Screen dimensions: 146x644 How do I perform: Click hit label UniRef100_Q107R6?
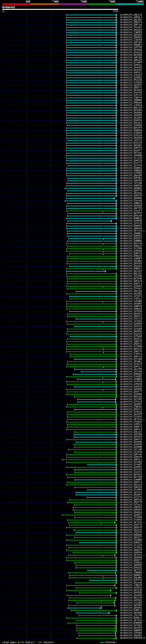[131, 369]
